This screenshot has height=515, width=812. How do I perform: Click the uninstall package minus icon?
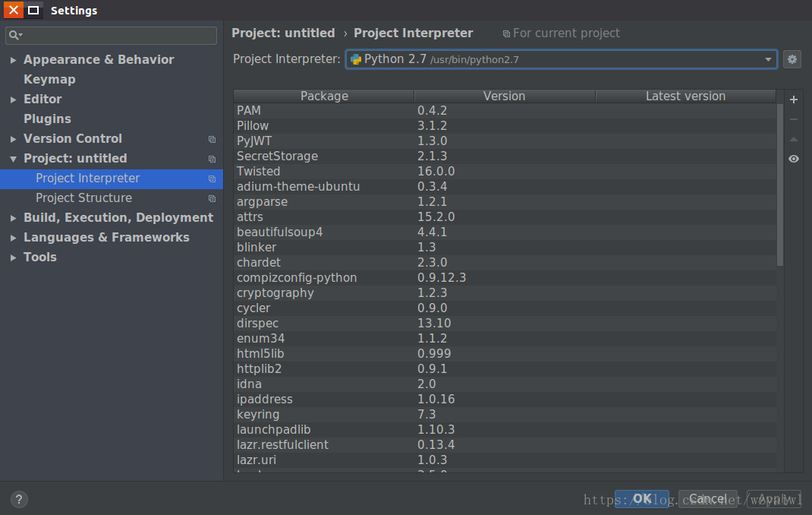793,119
